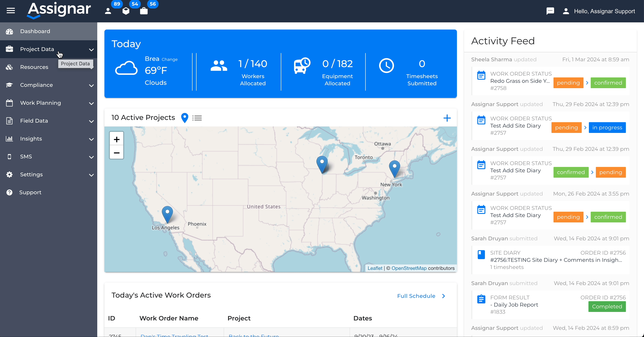
Task: Expand the Insights submenu chevron
Action: [91, 139]
